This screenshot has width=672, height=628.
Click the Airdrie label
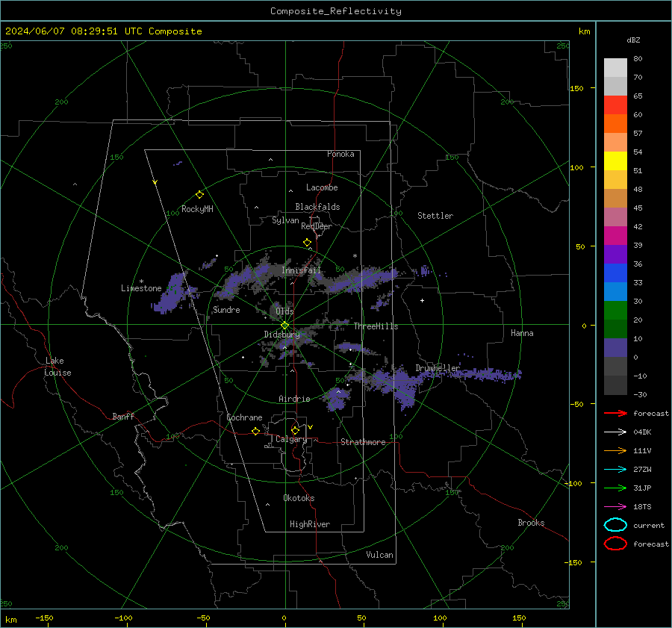tap(294, 399)
